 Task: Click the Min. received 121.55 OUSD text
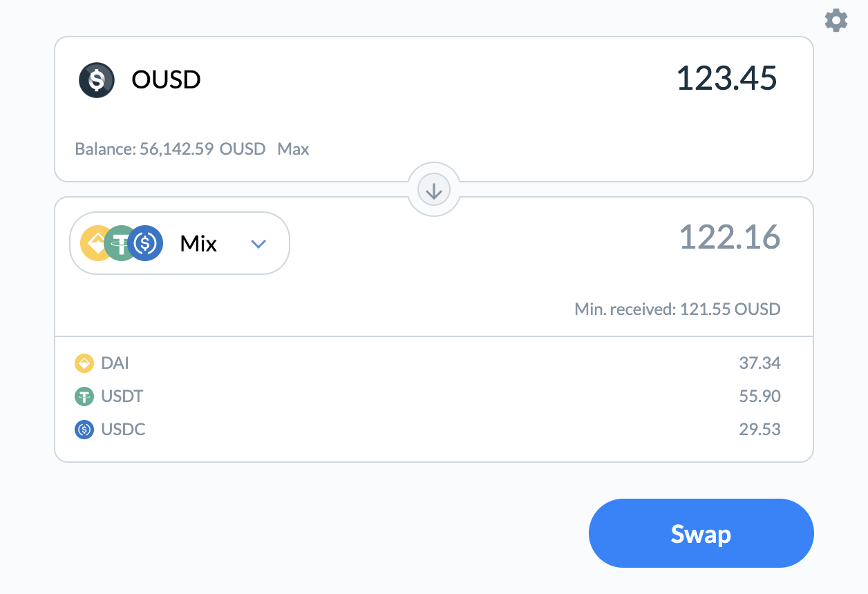tap(677, 309)
